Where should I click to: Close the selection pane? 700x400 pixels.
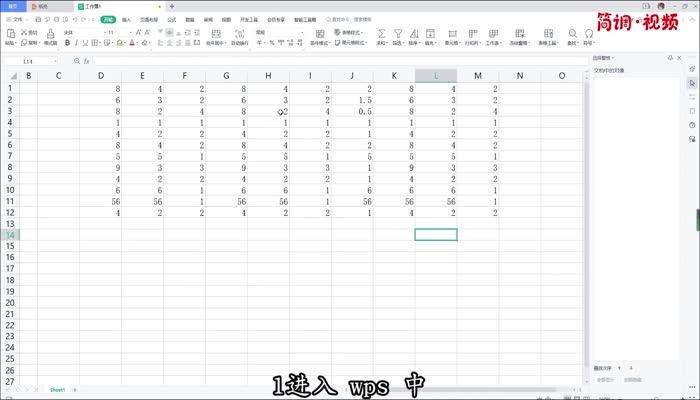[x=679, y=58]
